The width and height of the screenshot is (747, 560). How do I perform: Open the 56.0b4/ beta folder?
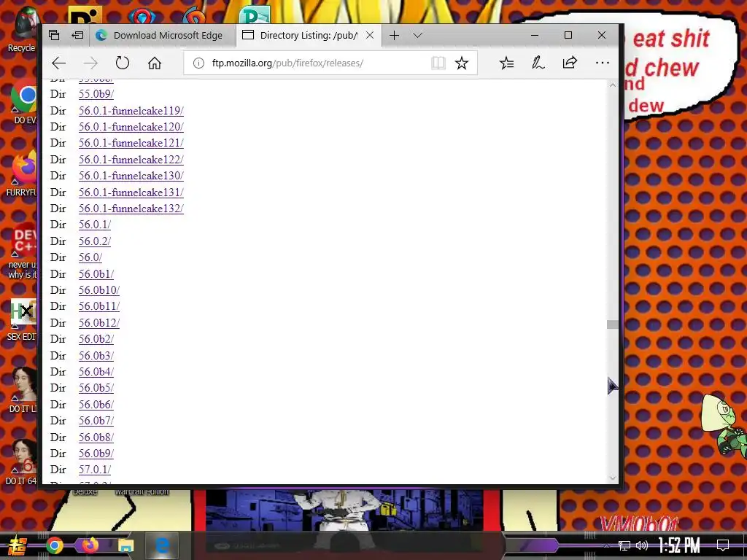coord(96,371)
